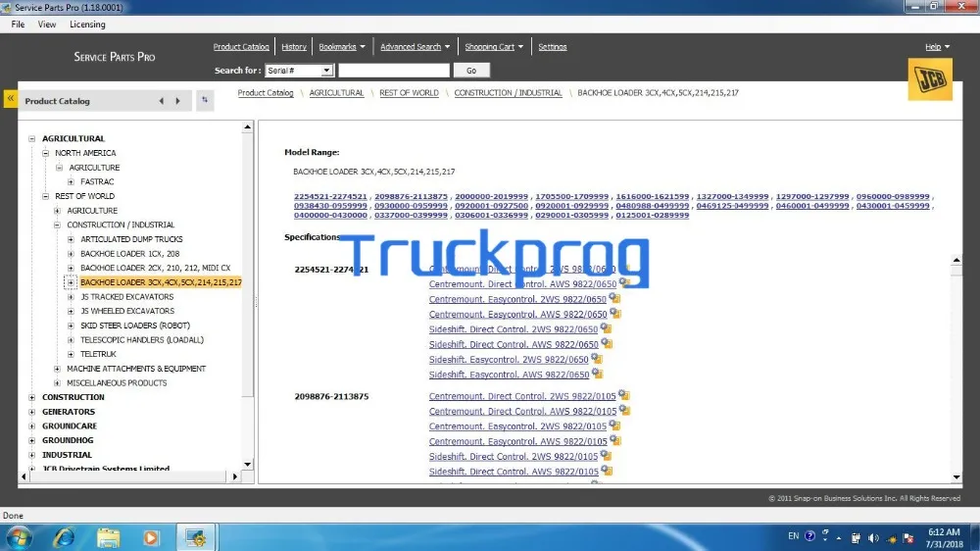980x551 pixels.
Task: Select GROUNDCARE in the catalog tree
Action: 70,426
